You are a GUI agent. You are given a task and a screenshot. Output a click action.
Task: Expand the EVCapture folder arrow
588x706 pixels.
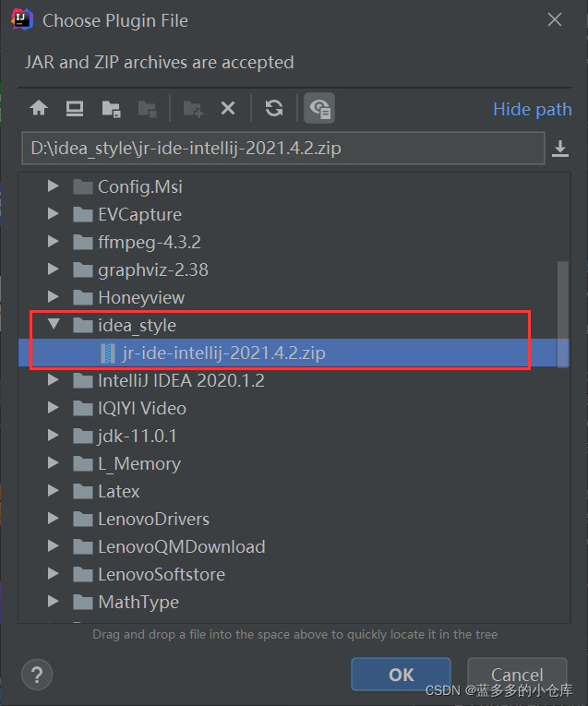(x=54, y=214)
